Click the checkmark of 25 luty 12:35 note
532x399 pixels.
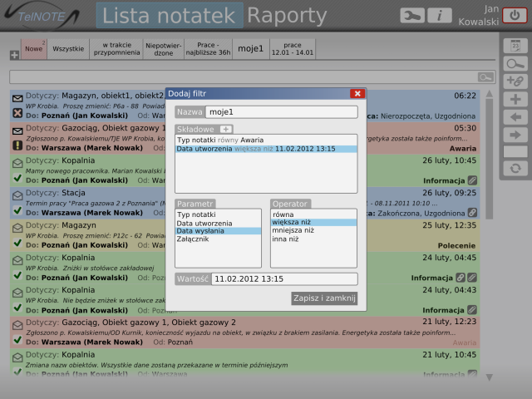(x=17, y=243)
